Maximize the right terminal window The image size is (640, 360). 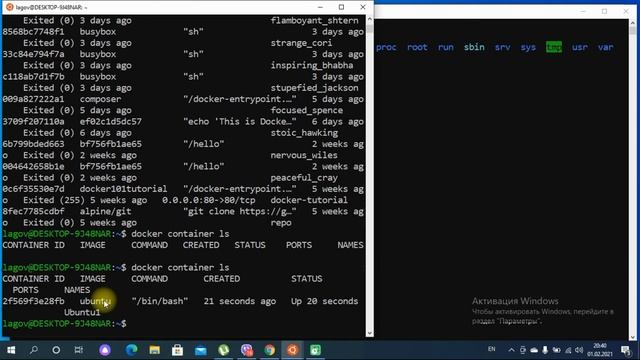pyautogui.click(x=604, y=11)
